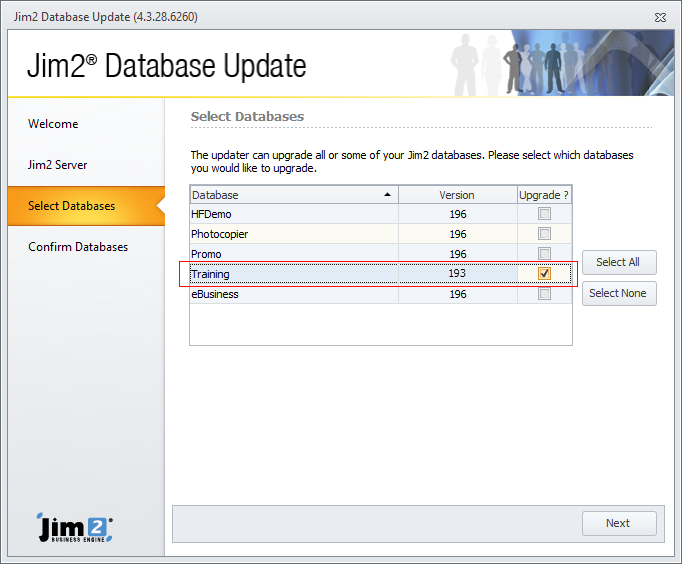Image resolution: width=682 pixels, height=564 pixels.
Task: Select the eBusiness database row
Action: (381, 294)
